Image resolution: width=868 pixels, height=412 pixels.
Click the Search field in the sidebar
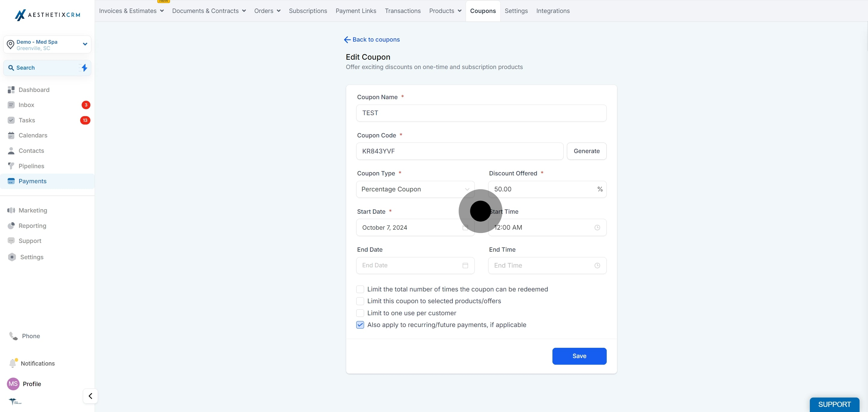click(x=47, y=68)
